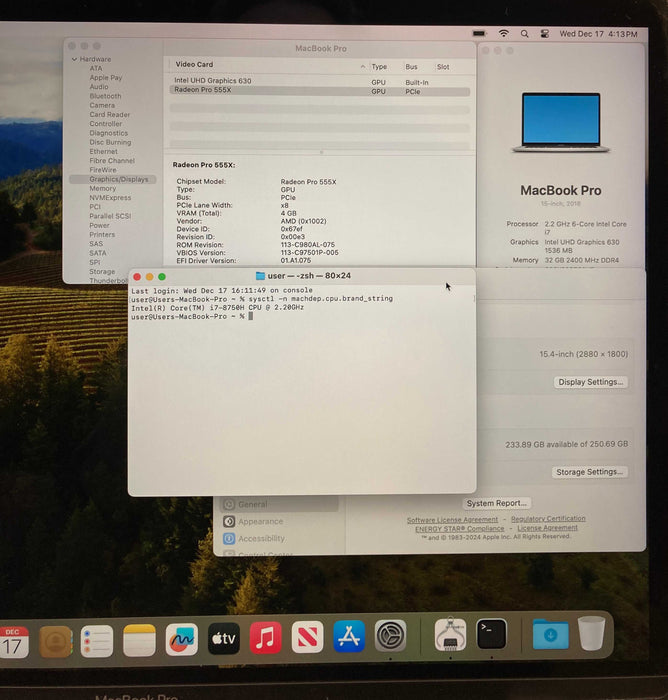Click the Slot column header
The height and width of the screenshot is (700, 668).
443,67
